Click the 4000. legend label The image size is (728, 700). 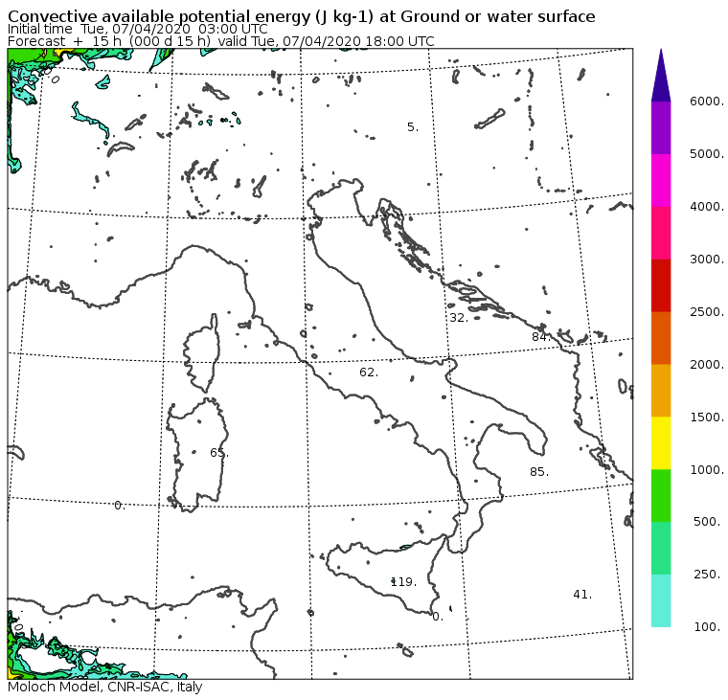(x=706, y=206)
